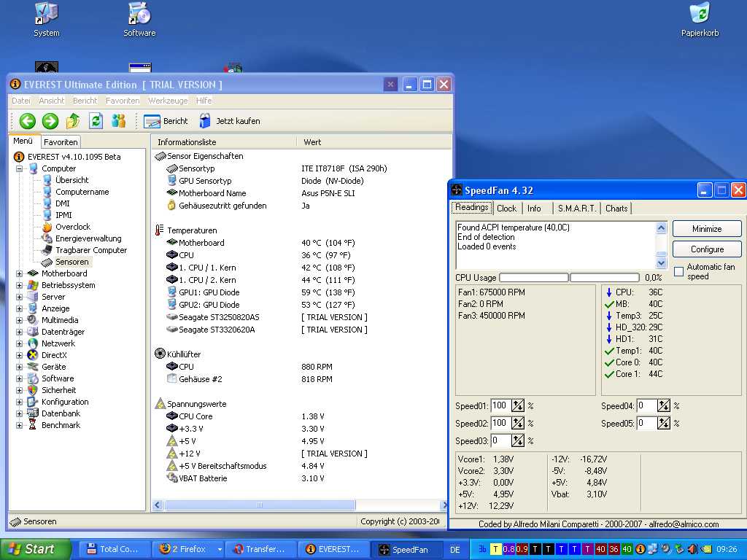Select the Benchmark tree item

(61, 425)
